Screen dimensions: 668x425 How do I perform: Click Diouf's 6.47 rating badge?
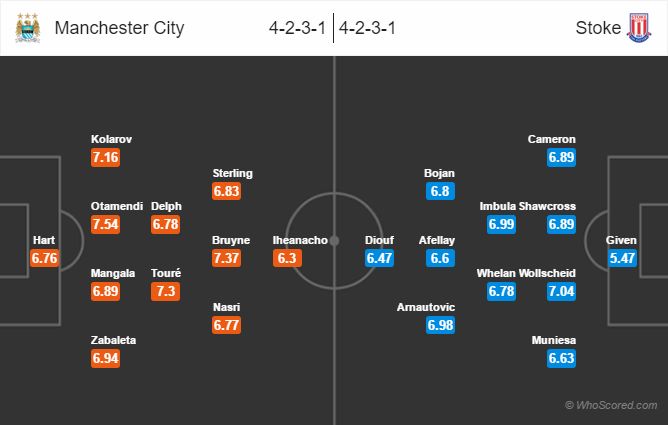[x=380, y=258]
